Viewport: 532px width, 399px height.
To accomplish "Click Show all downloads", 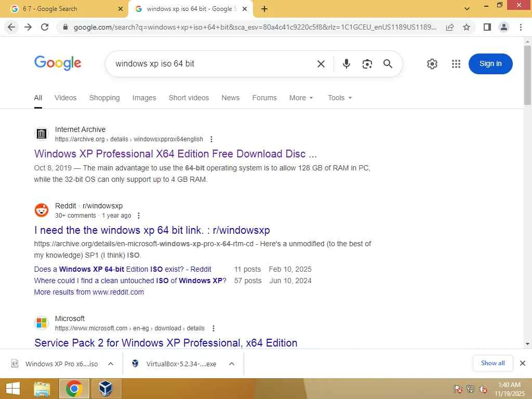I will click(x=493, y=363).
